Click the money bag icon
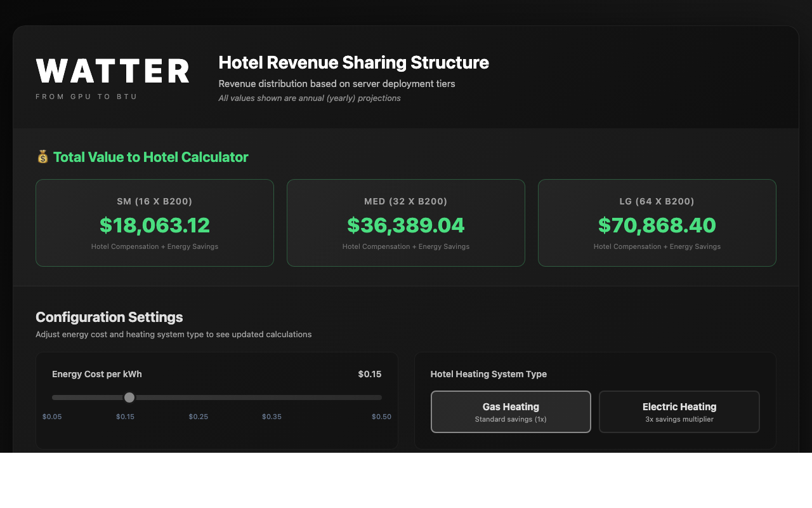This screenshot has height=508, width=812. coord(43,157)
